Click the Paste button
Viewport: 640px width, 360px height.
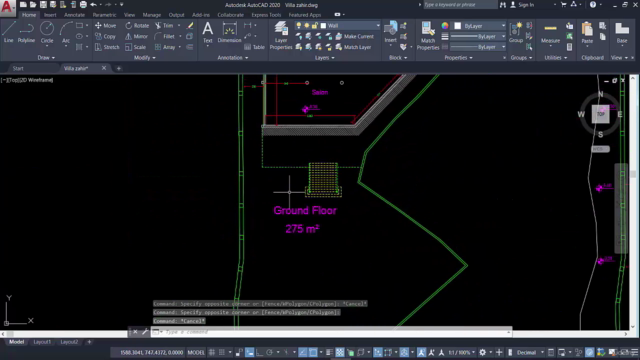click(587, 33)
